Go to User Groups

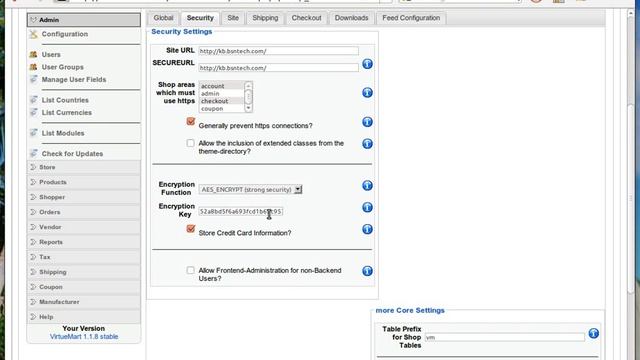[x=62, y=67]
